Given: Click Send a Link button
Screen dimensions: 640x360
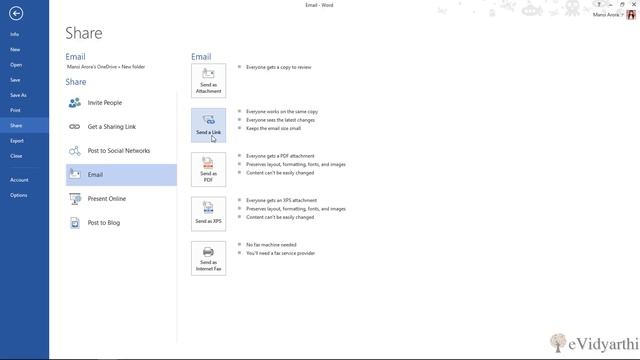Looking at the screenshot, I should pyautogui.click(x=209, y=125).
